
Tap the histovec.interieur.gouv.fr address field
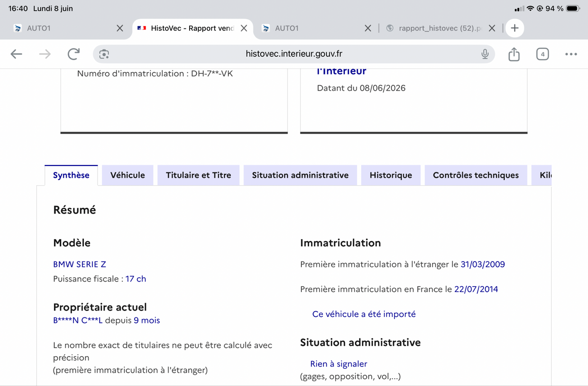294,54
